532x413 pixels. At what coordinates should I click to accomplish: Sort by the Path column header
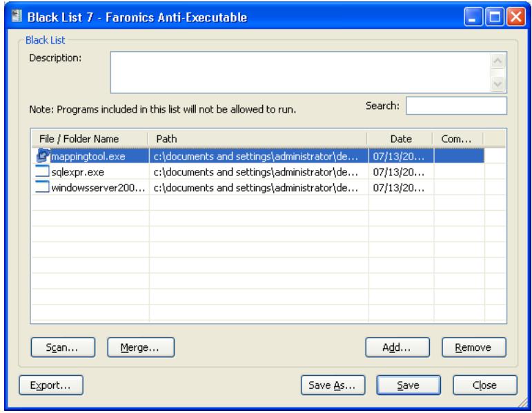pos(257,139)
